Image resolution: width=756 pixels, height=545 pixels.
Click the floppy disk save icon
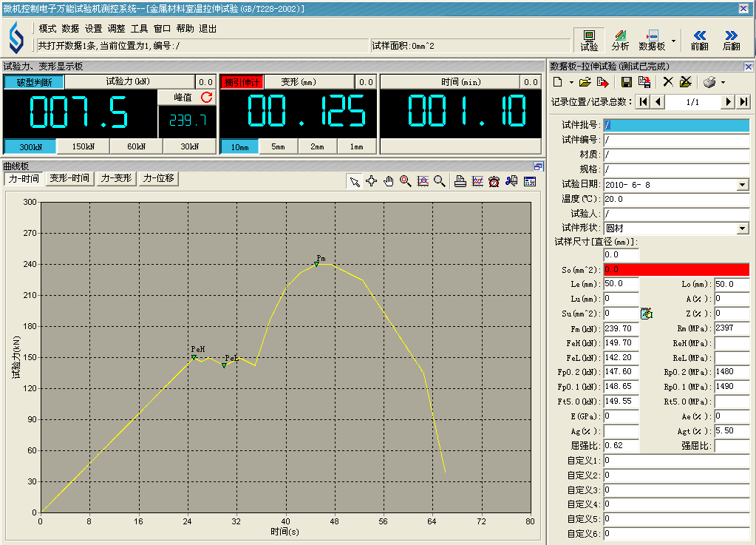pos(627,82)
